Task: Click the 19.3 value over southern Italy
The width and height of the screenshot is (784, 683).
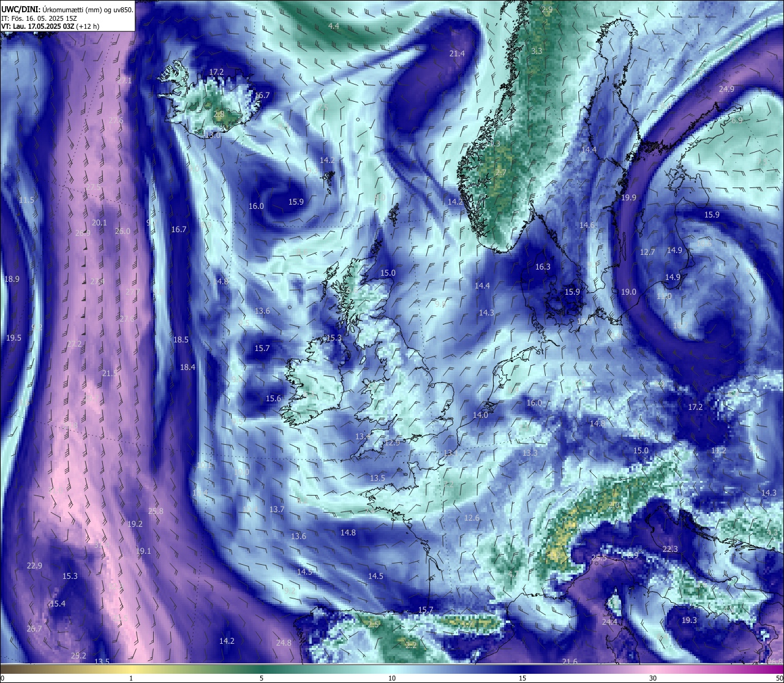Action: [x=689, y=620]
